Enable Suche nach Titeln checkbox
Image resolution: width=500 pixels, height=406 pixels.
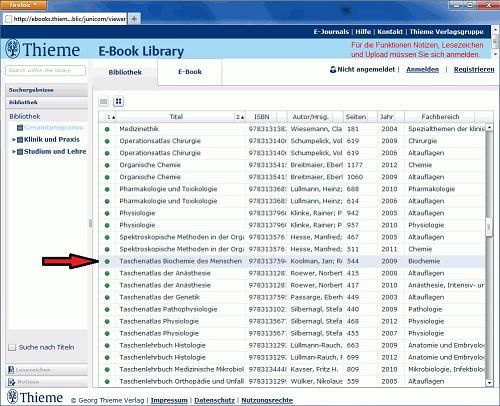[x=12, y=348]
